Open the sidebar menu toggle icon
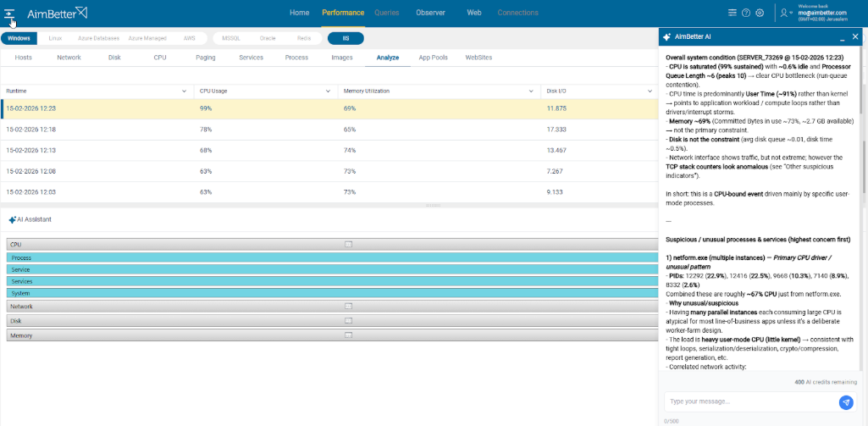868x426 pixels. click(x=9, y=13)
